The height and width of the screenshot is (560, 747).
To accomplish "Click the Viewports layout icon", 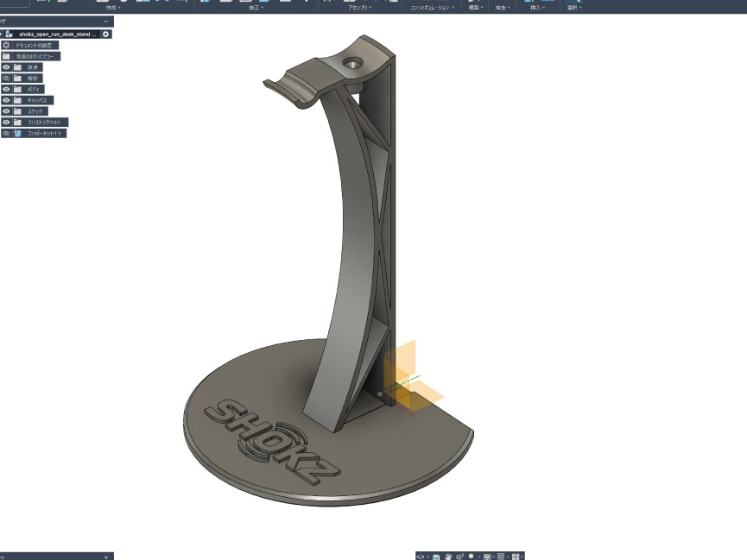I will [x=516, y=557].
